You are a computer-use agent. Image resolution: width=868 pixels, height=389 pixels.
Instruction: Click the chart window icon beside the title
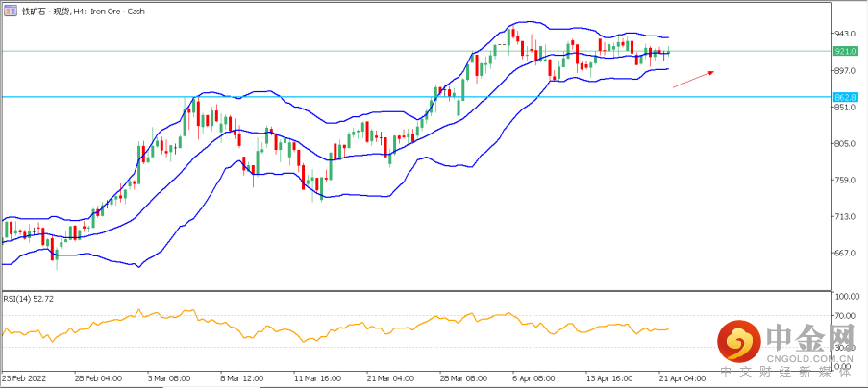pos(11,11)
